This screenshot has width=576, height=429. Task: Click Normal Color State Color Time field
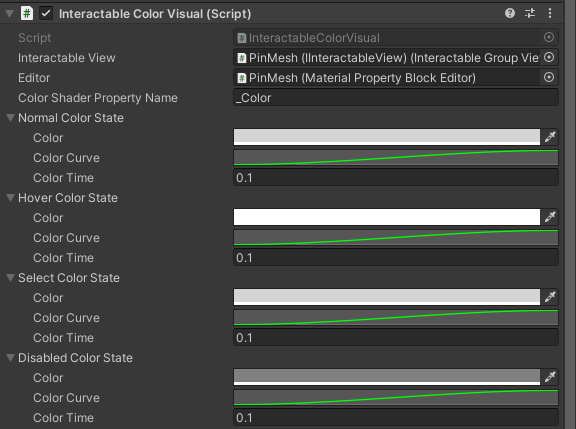click(396, 177)
